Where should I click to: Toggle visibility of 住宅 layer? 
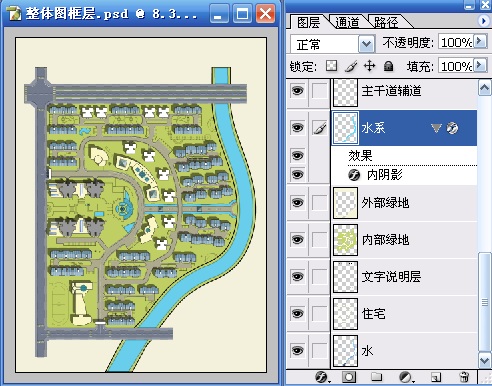298,313
